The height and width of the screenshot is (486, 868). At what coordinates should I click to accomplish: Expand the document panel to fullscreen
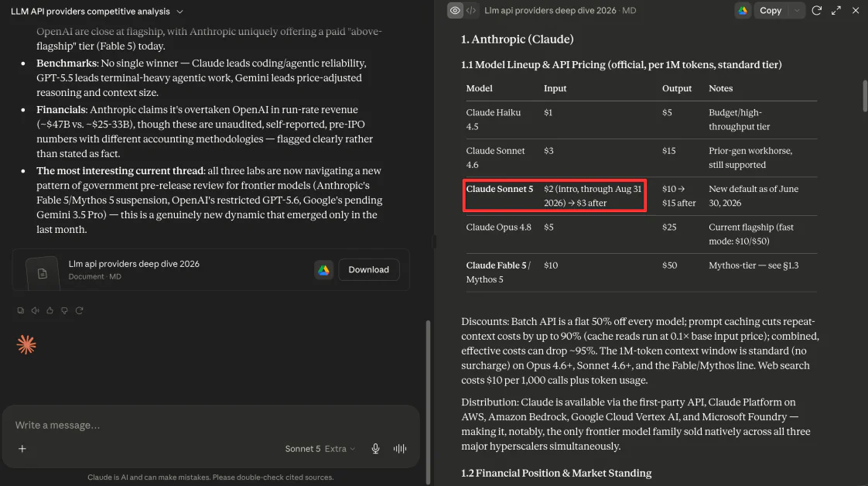coord(836,11)
